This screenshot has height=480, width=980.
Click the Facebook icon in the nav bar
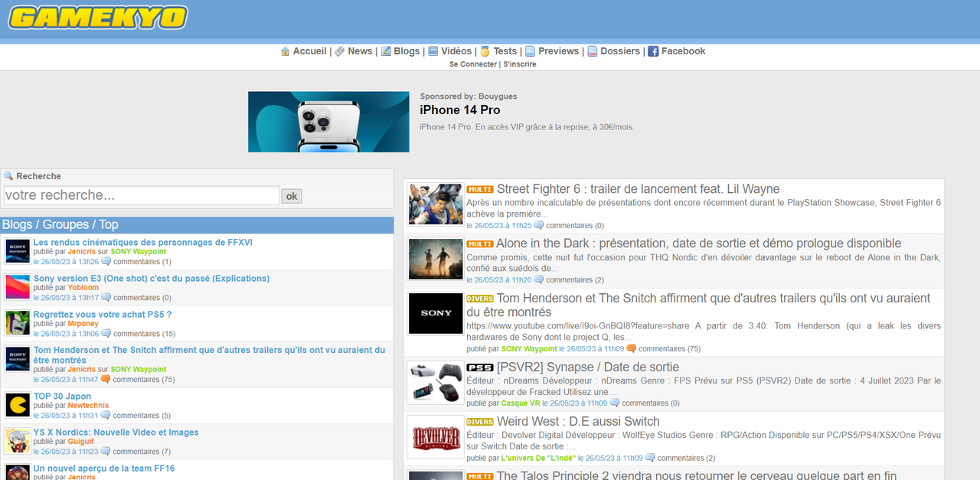tap(653, 51)
